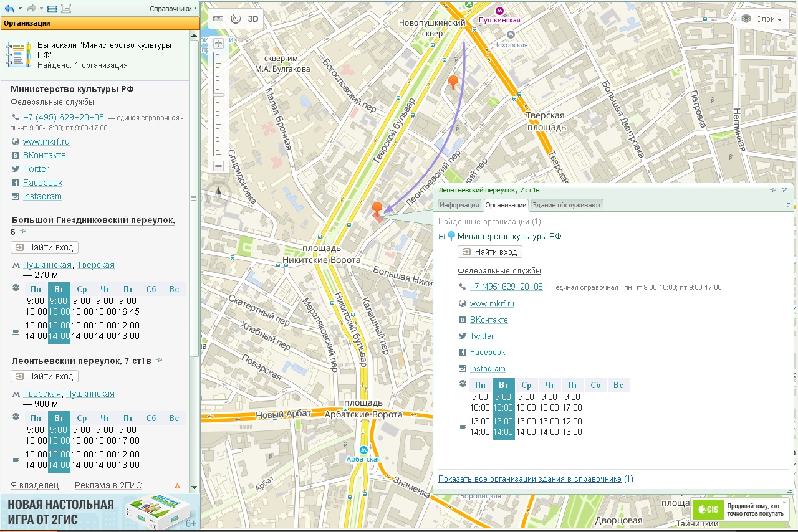The height and width of the screenshot is (532, 798).
Task: Click the Министерство культуры РФ sidebar title
Action: (72, 89)
